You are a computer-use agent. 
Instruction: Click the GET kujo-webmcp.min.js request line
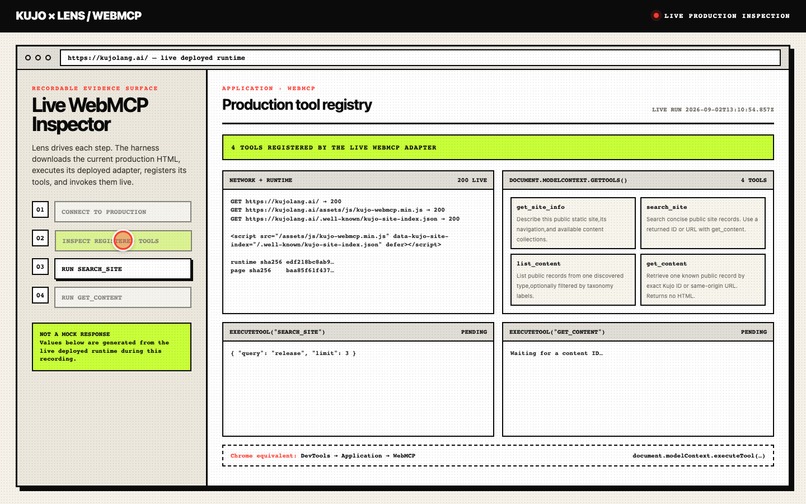point(337,210)
